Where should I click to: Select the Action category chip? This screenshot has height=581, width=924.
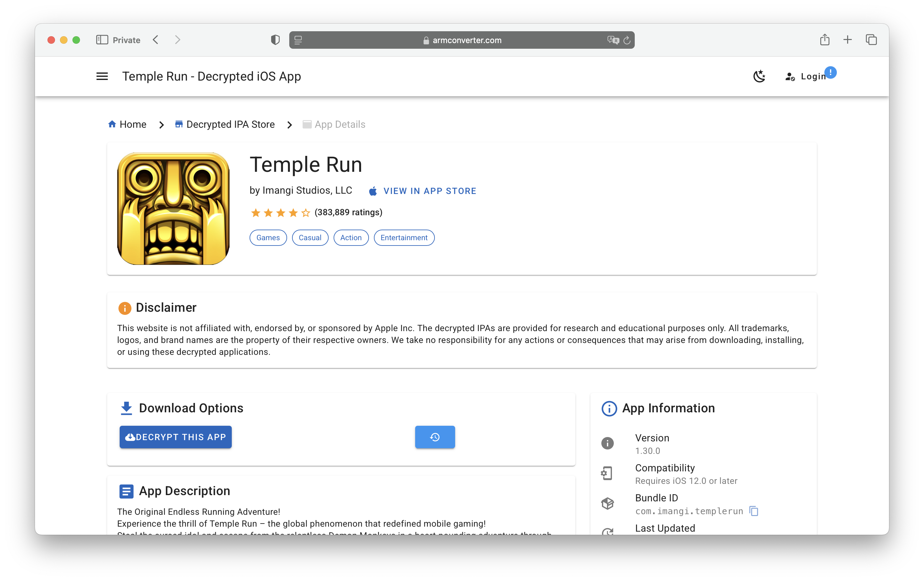[351, 237]
